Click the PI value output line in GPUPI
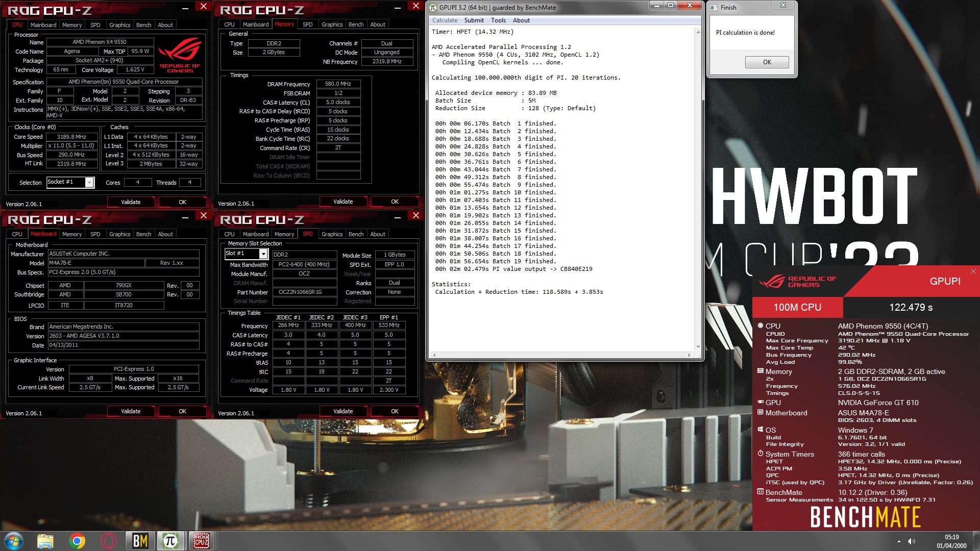 513,269
